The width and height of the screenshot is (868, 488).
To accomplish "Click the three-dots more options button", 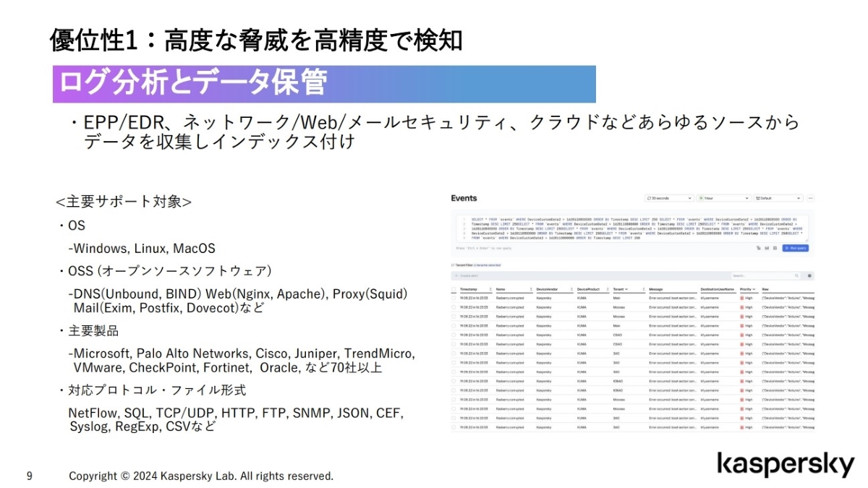I will tap(811, 198).
